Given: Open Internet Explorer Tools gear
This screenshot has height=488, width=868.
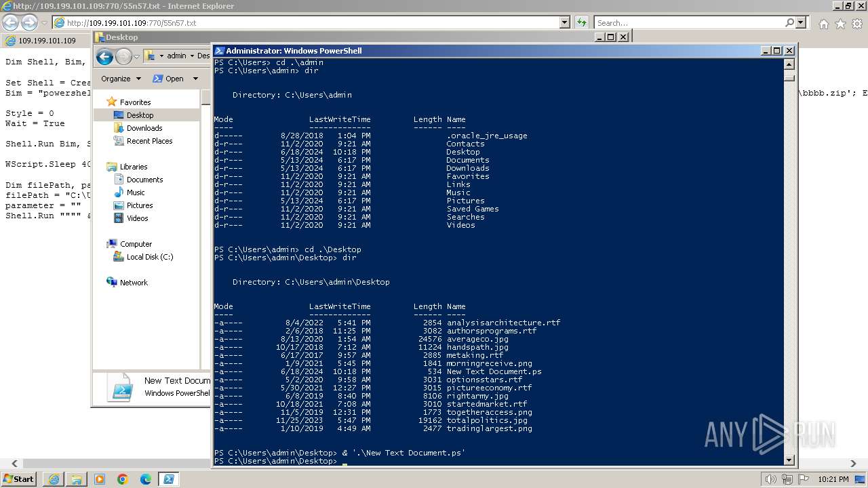Looking at the screenshot, I should [x=856, y=24].
